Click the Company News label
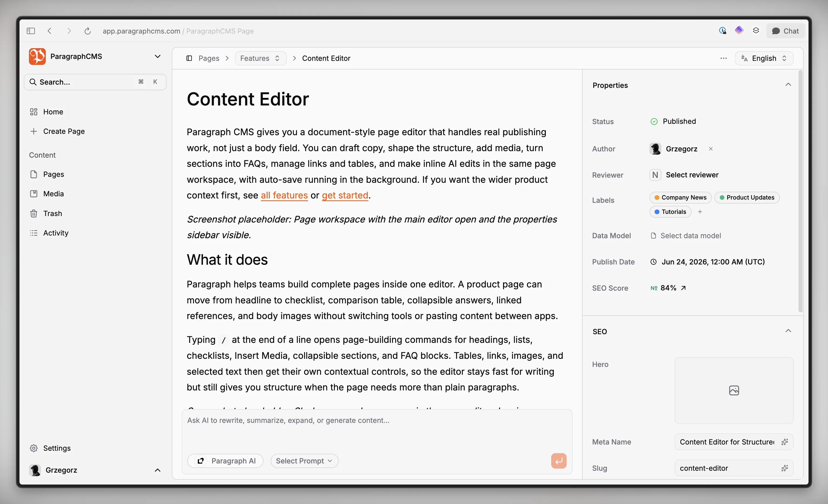The height and width of the screenshot is (504, 828). (681, 197)
